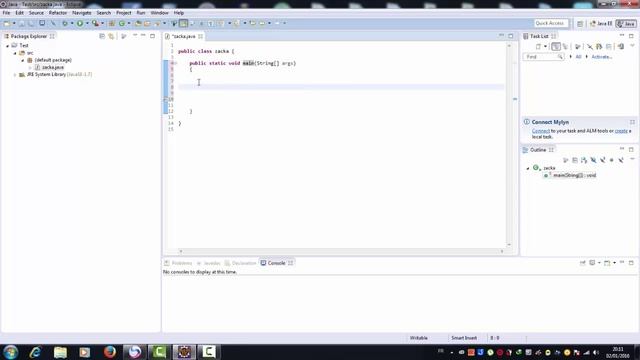Open the Refactor menu
This screenshot has height=360, width=640.
coord(58,13)
